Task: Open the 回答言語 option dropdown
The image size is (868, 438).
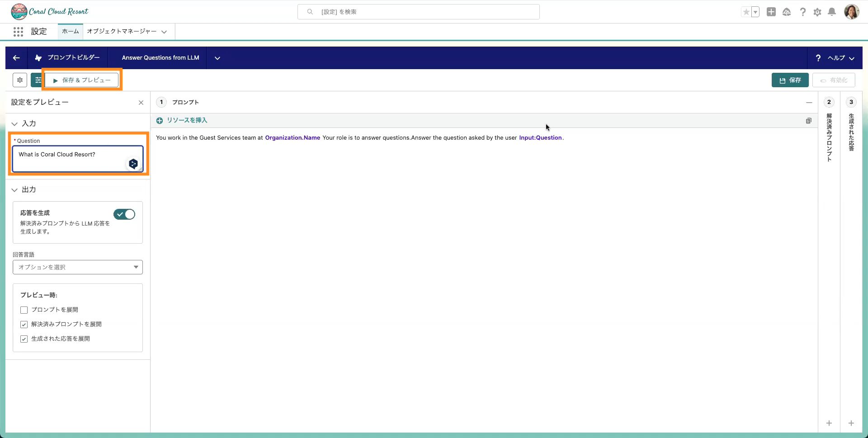Action: coord(78,267)
